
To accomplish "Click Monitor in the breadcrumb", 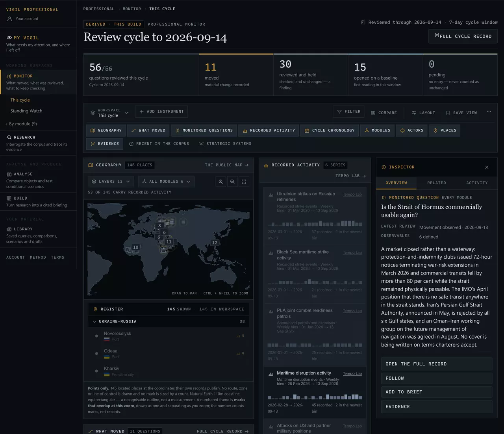I will tap(132, 9).
